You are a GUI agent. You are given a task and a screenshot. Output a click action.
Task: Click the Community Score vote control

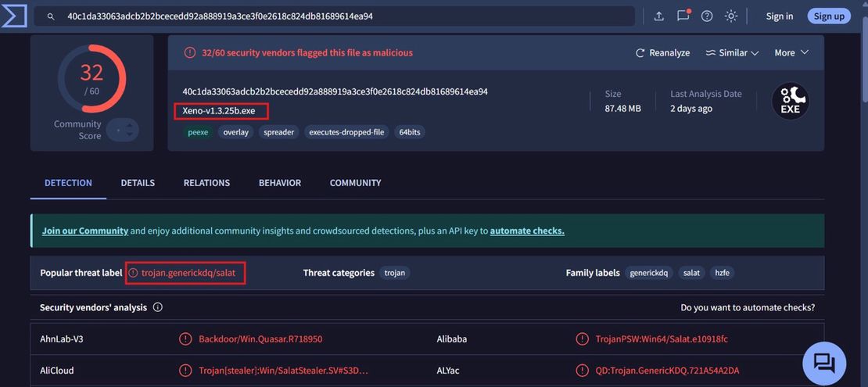coord(123,130)
